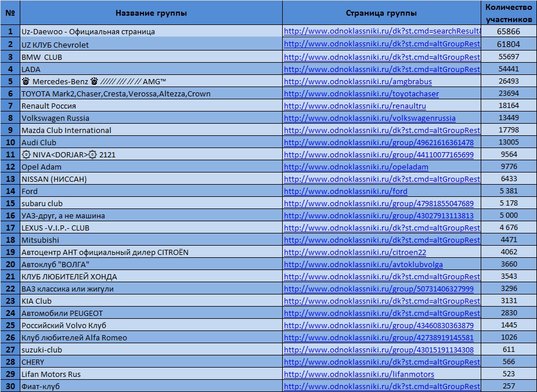Image resolution: width=537 pixels, height=392 pixels.
Task: Open Автомобили PEUGEOT group link
Action: pos(382,313)
